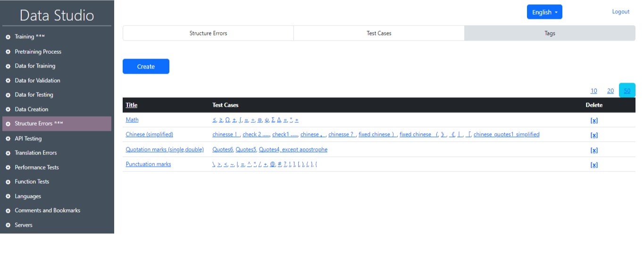The image size is (644, 264).
Task: Sort the table by the Title column header
Action: pyautogui.click(x=132, y=105)
